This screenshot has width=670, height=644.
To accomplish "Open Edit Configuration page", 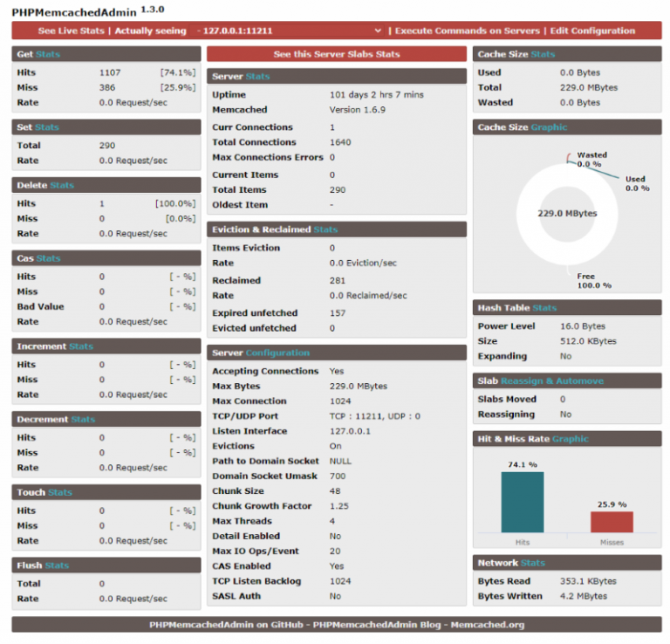I will 592,31.
